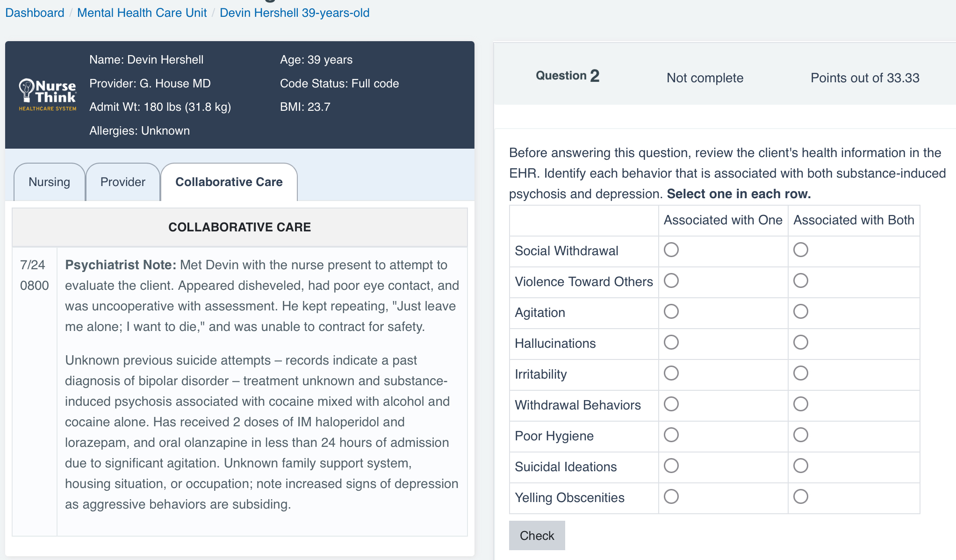The height and width of the screenshot is (560, 956).
Task: Switch to the Provider tab
Action: tap(122, 182)
